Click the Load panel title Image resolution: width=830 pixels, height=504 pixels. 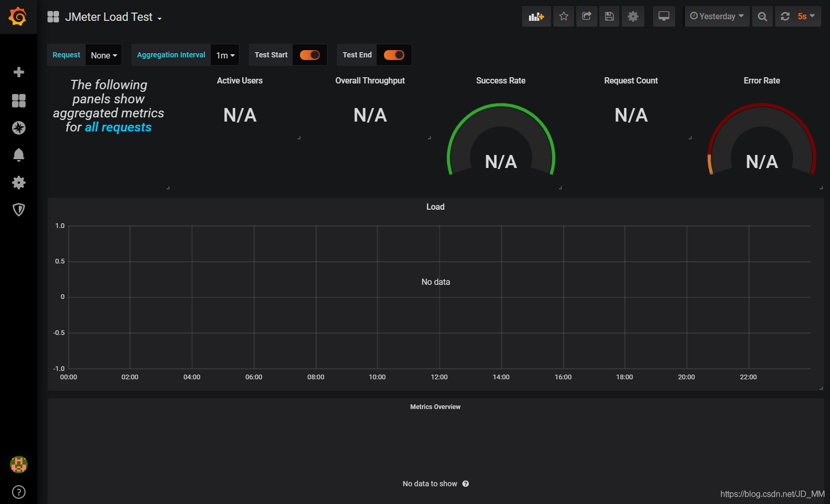[436, 207]
